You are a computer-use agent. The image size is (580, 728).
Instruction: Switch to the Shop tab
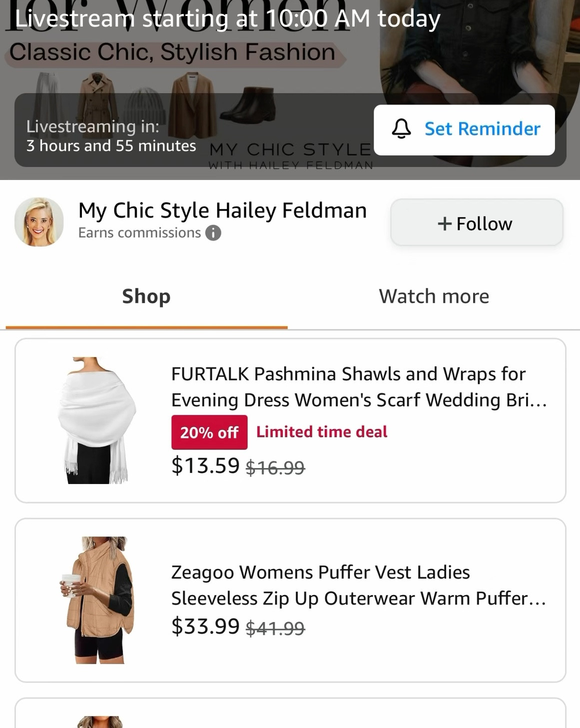point(146,296)
